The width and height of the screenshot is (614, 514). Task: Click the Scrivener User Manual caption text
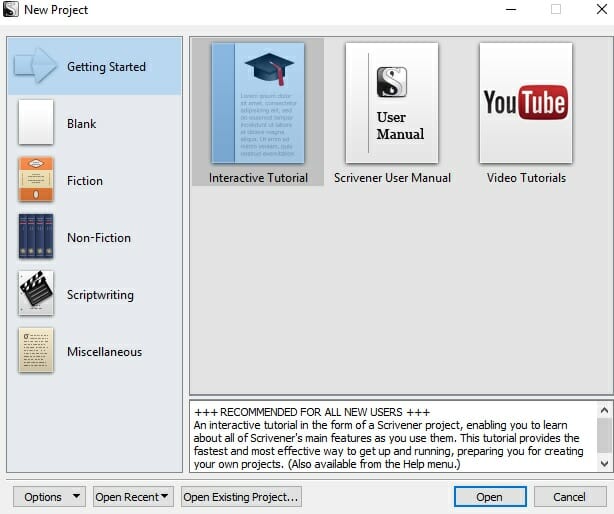click(392, 178)
